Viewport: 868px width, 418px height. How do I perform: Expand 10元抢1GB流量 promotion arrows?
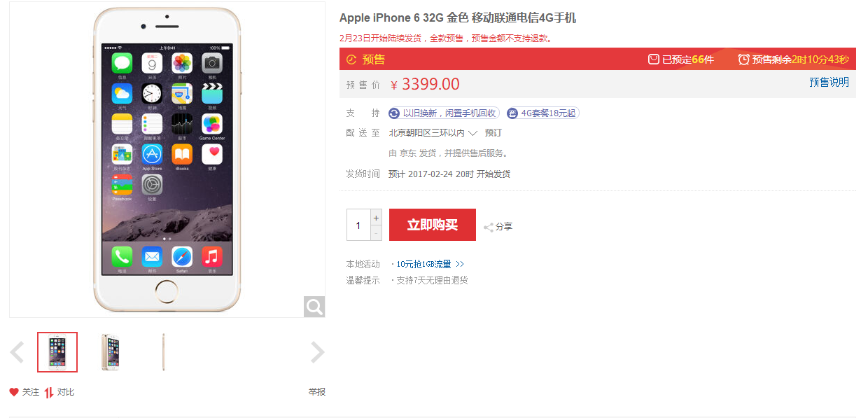pyautogui.click(x=460, y=265)
